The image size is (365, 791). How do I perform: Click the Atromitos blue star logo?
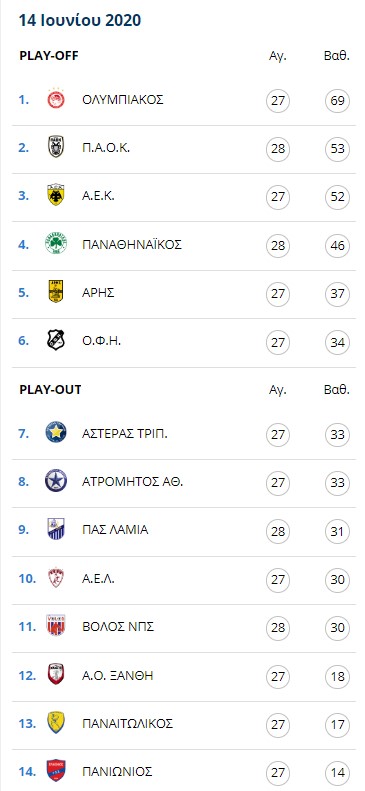click(56, 481)
